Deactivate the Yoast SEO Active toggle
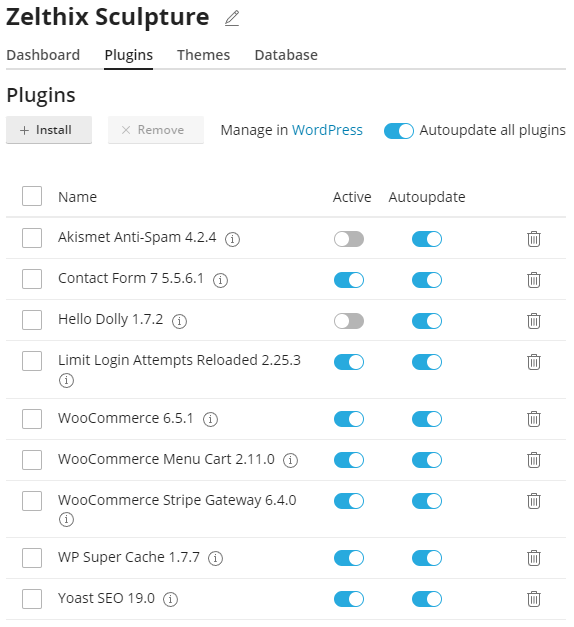 (349, 599)
